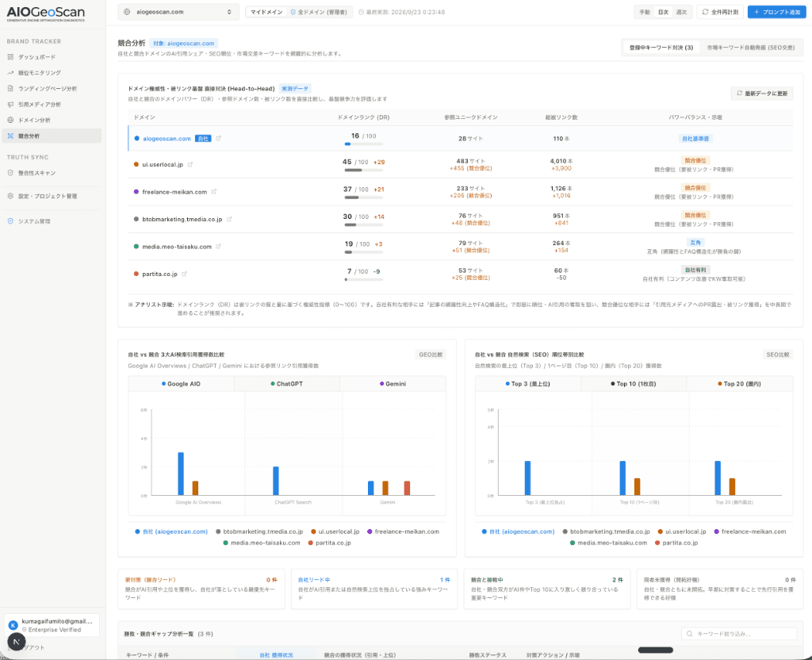
Task: Click globe icon in domain selector
Action: coord(128,12)
